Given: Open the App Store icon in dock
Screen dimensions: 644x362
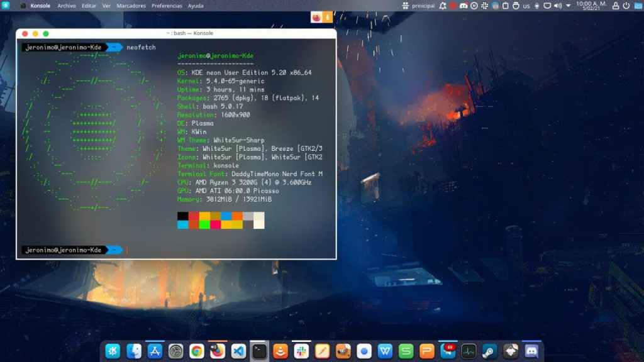Looking at the screenshot, I should (155, 351).
